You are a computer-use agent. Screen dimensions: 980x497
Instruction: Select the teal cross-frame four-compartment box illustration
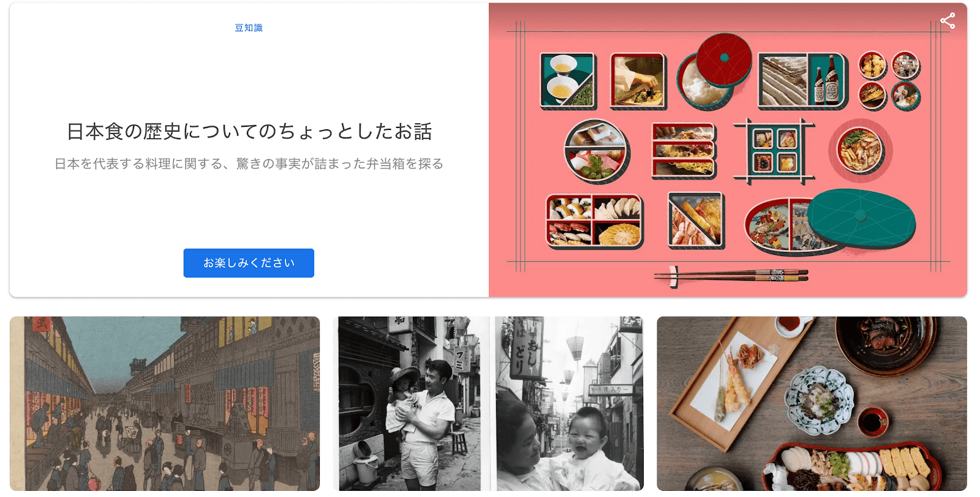tap(774, 151)
